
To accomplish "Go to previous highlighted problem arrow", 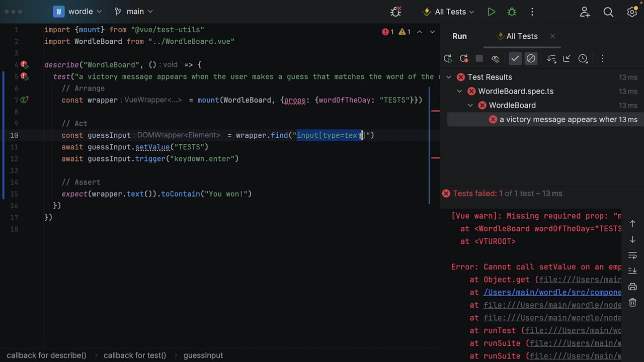I will coord(420,32).
